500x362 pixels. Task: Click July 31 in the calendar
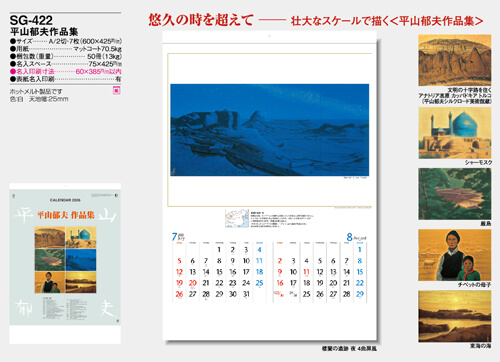coord(246,294)
